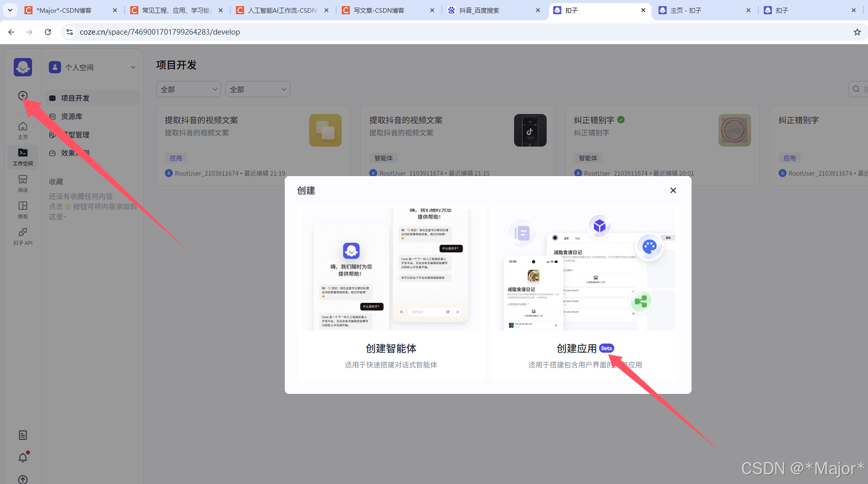This screenshot has height=484, width=868.
Task: Select 效果评测 in the side menu
Action: [93, 153]
